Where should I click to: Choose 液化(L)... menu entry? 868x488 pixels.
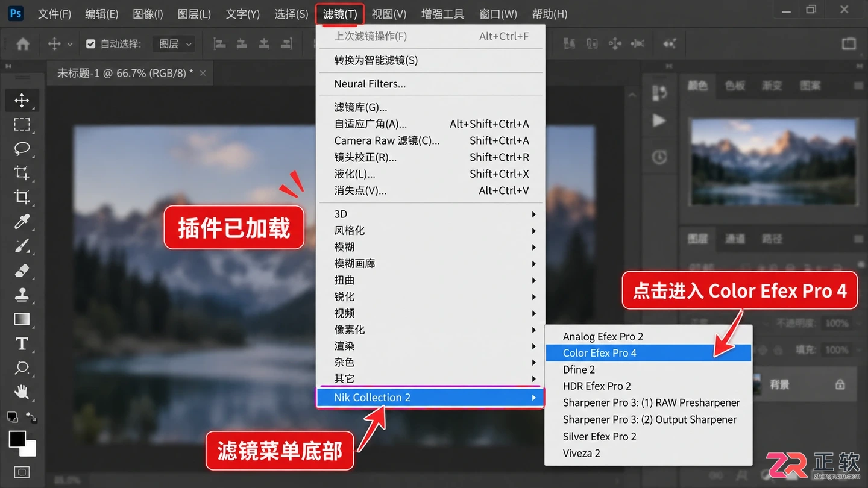[x=431, y=174]
